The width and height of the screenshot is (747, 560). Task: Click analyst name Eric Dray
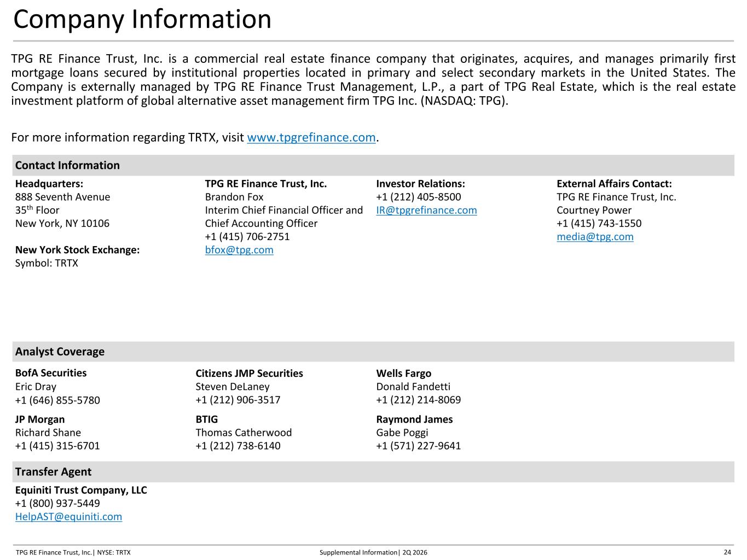coord(36,387)
